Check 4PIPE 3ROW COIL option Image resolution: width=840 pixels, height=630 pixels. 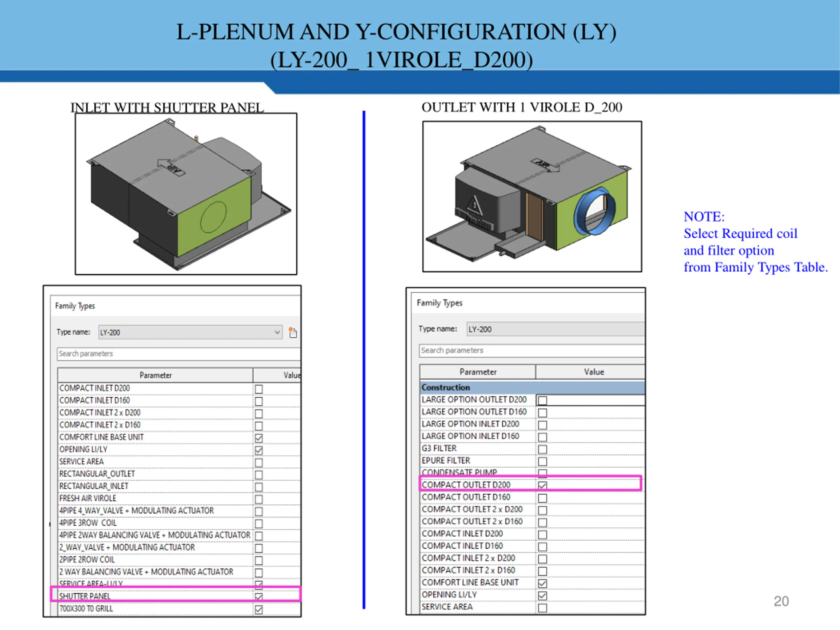259,524
